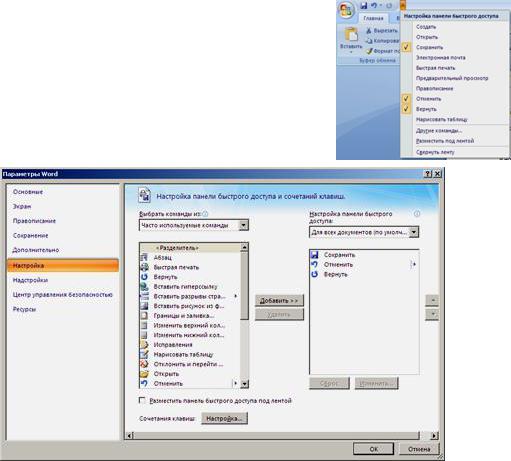Select Сохранить floppy icon in right list
The image size is (511, 461).
pos(314,255)
